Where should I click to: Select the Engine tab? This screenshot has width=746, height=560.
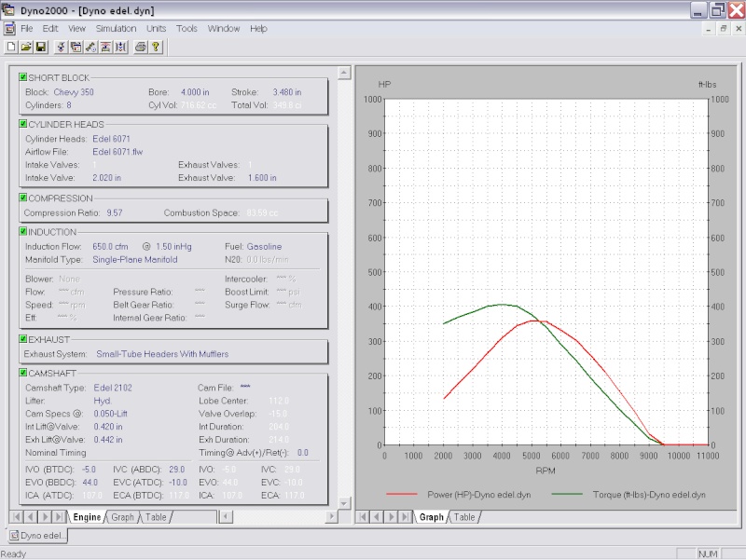point(87,517)
